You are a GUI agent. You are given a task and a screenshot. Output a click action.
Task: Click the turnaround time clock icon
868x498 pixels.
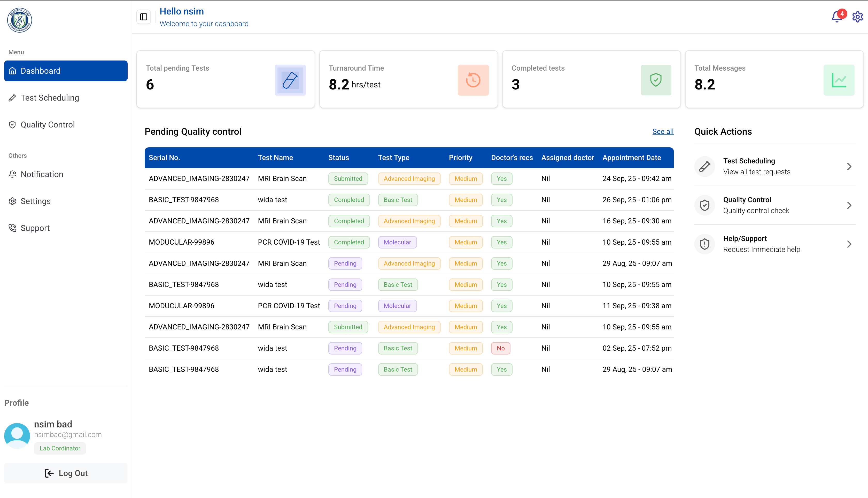coord(473,80)
